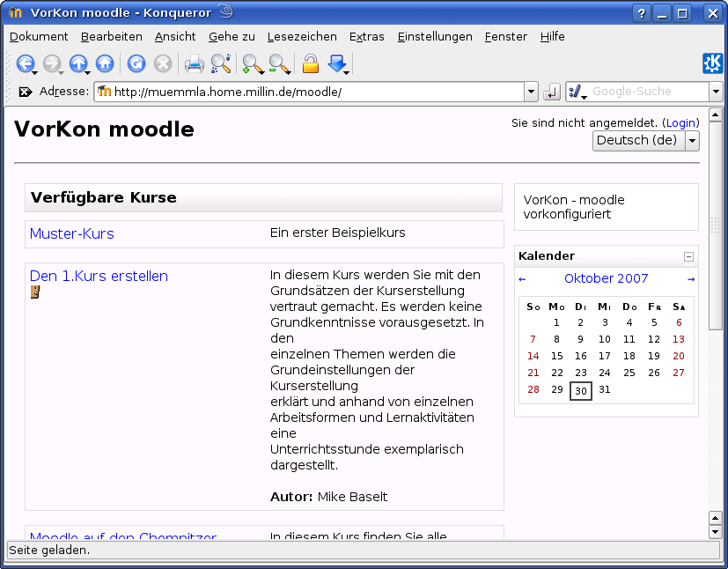Image resolution: width=728 pixels, height=569 pixels.
Task: Go back with the Back arrow icon
Action: point(25,63)
